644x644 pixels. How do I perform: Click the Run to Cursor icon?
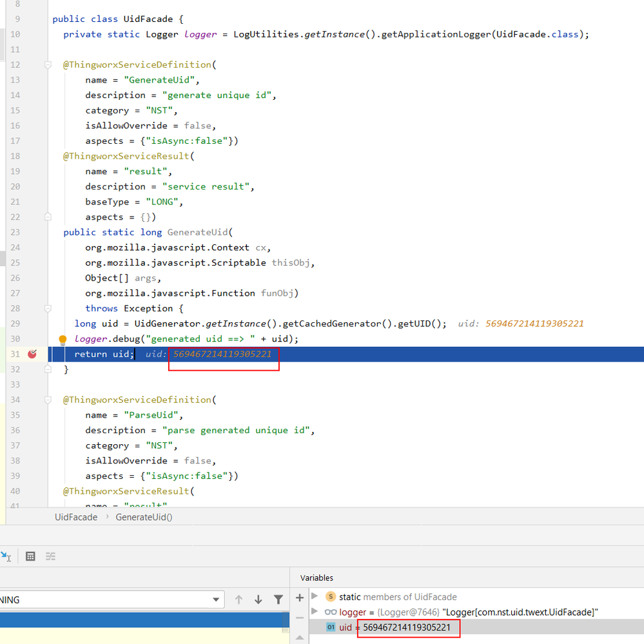6,556
